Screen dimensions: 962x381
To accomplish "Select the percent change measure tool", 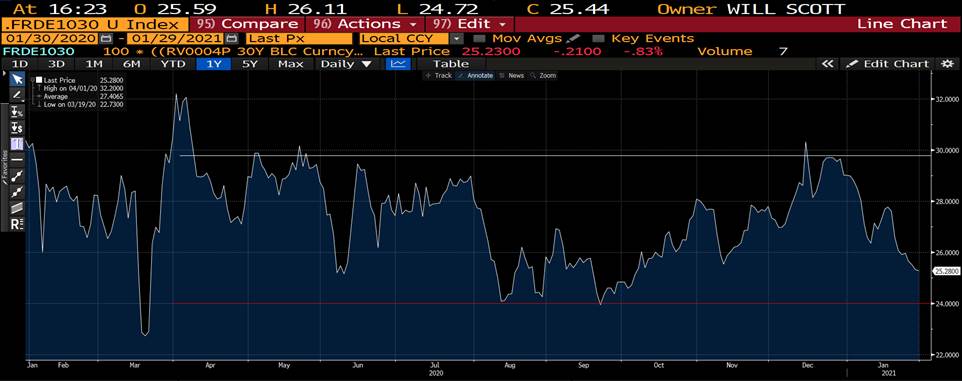I will [17, 113].
